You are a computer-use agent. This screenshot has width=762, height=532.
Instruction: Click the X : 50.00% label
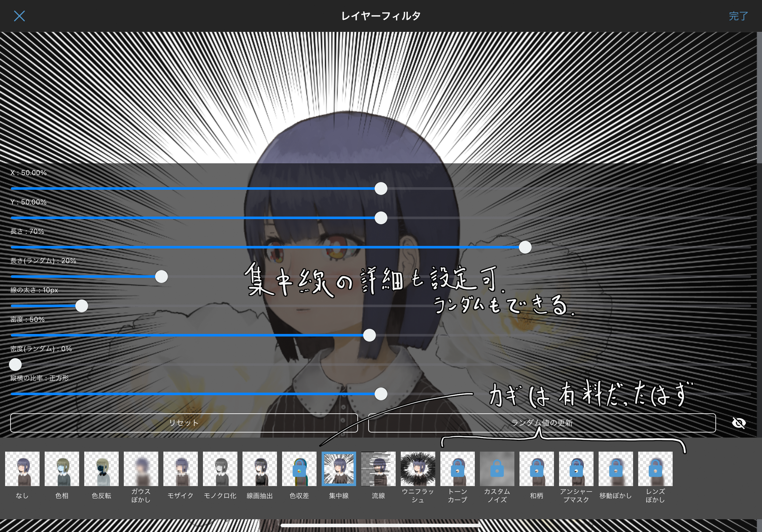click(28, 173)
